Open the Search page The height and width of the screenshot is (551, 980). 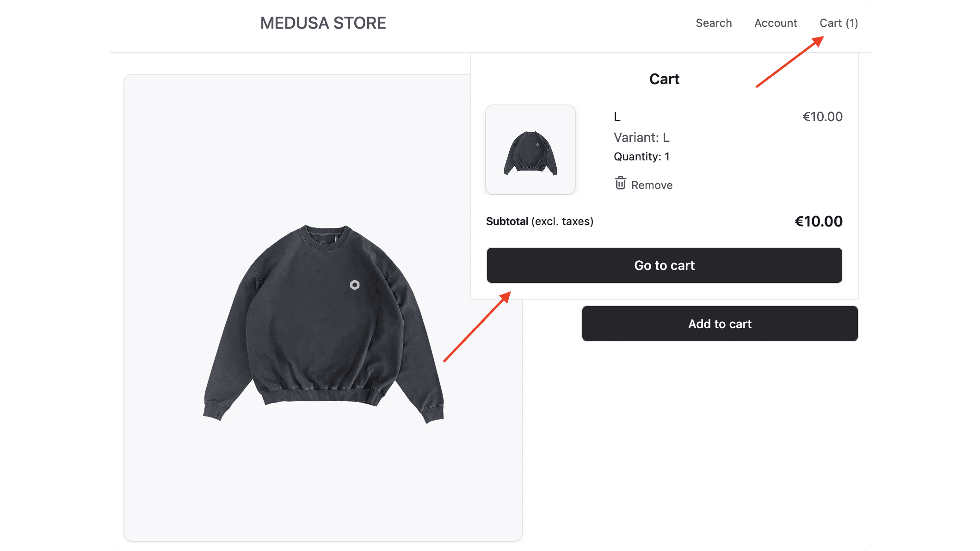[714, 23]
